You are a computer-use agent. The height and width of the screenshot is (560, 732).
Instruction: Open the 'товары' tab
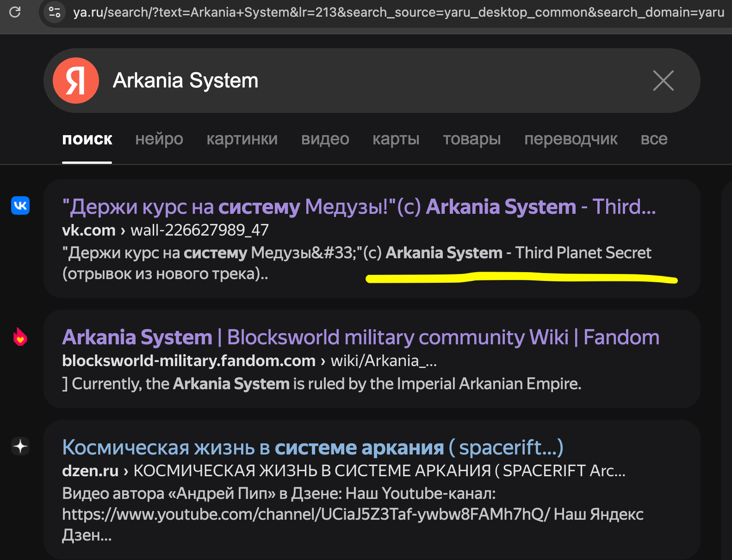pyautogui.click(x=472, y=139)
